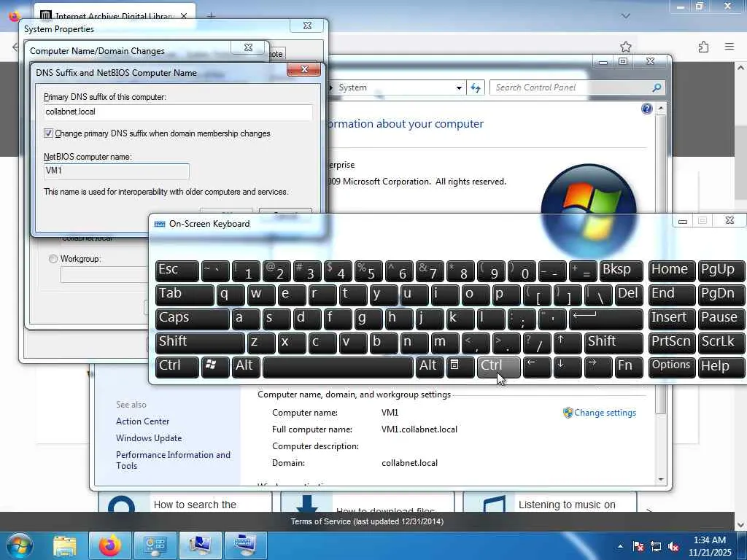Click the Firefox icon in the taskbar
Screen dimensions: 747x560
coord(109,545)
